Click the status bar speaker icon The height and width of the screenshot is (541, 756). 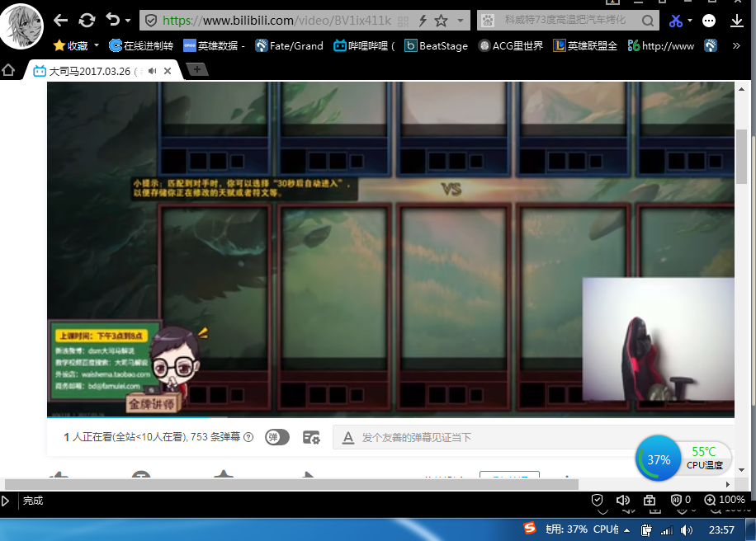pyautogui.click(x=623, y=500)
